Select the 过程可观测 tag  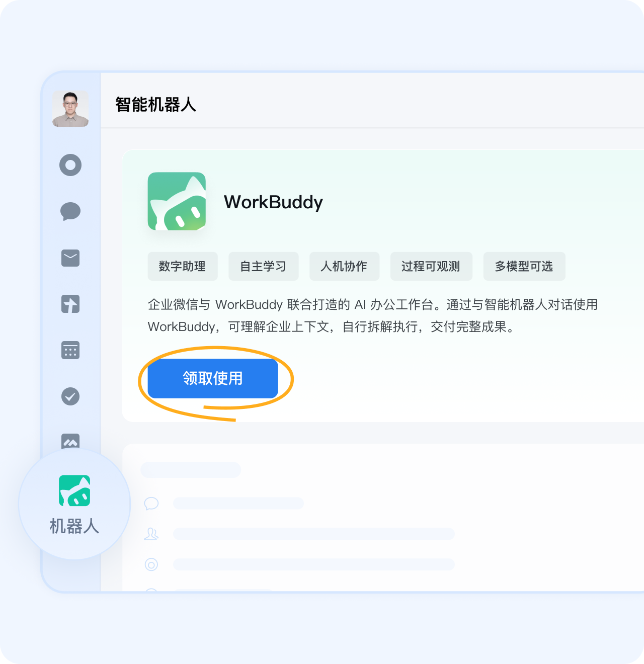pyautogui.click(x=431, y=266)
